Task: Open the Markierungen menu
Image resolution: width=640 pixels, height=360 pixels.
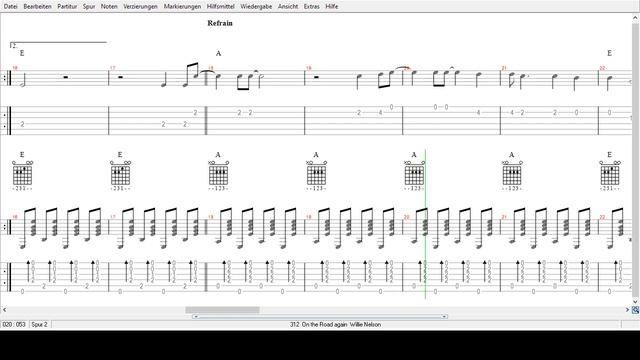Action: 182,7
